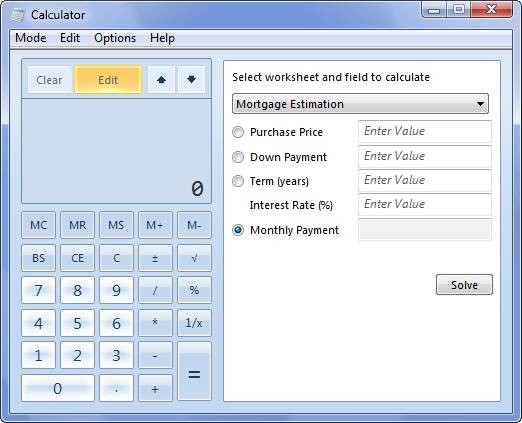Open the Mode menu
522x423 pixels.
[31, 38]
